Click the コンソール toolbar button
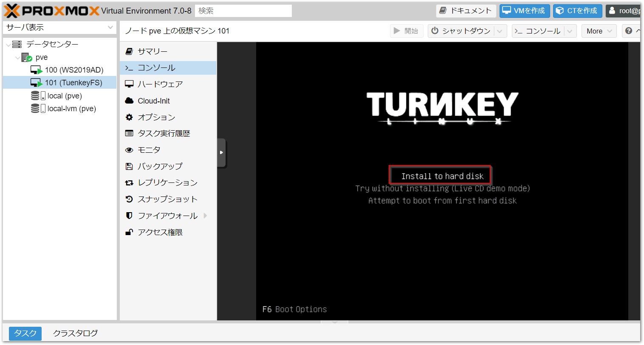The width and height of the screenshot is (644, 345). point(538,31)
